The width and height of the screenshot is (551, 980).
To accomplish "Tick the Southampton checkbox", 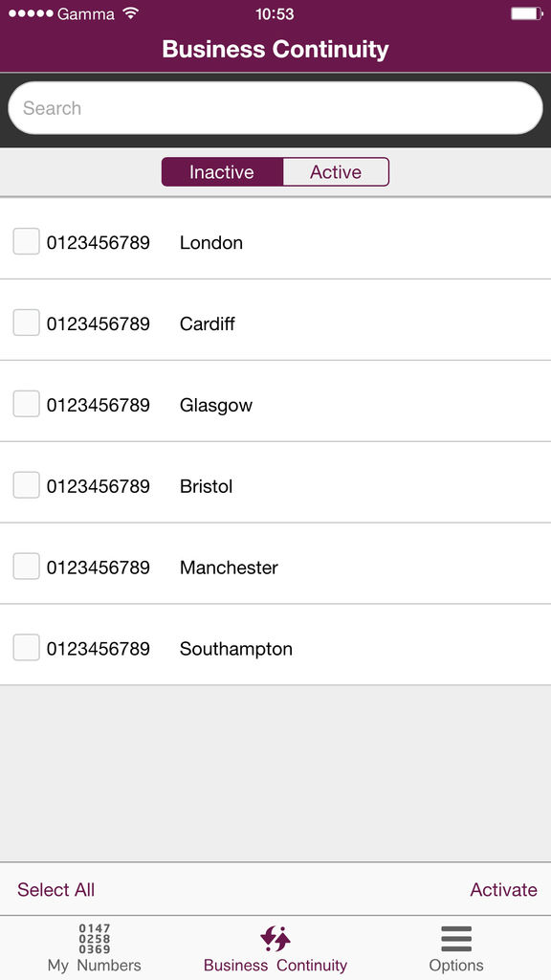I will (26, 648).
